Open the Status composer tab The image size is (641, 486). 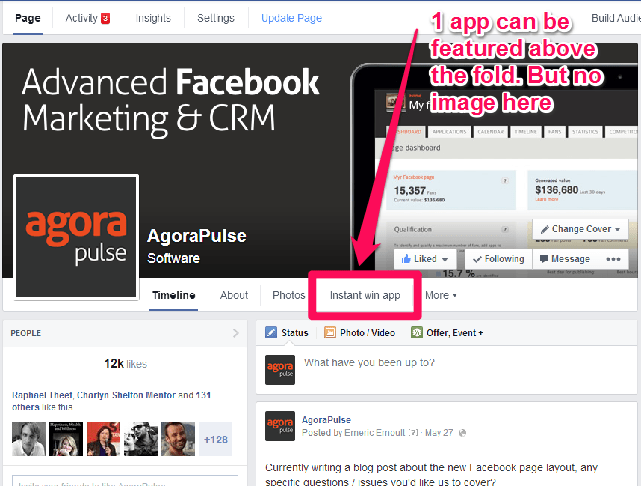point(287,333)
